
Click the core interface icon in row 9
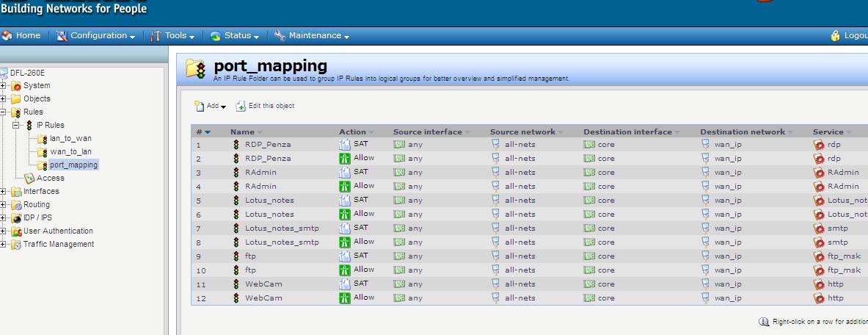click(x=589, y=256)
